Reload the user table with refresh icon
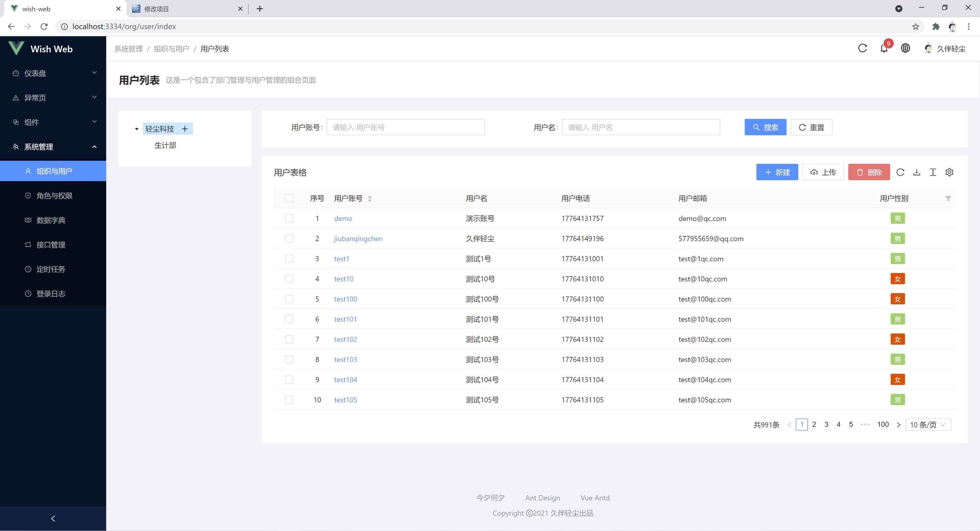 tap(900, 172)
